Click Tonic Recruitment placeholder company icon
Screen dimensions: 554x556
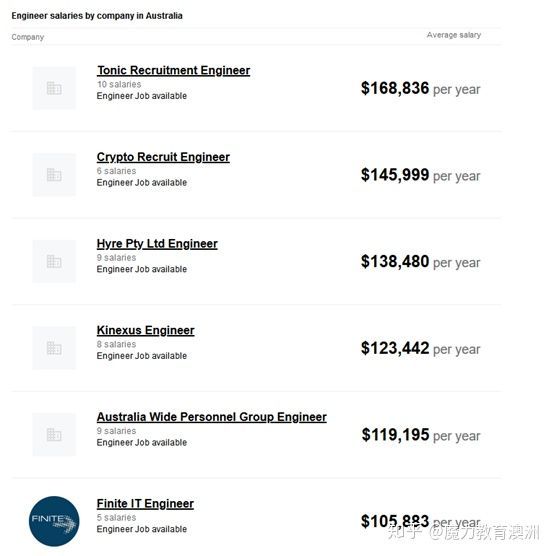pos(54,88)
